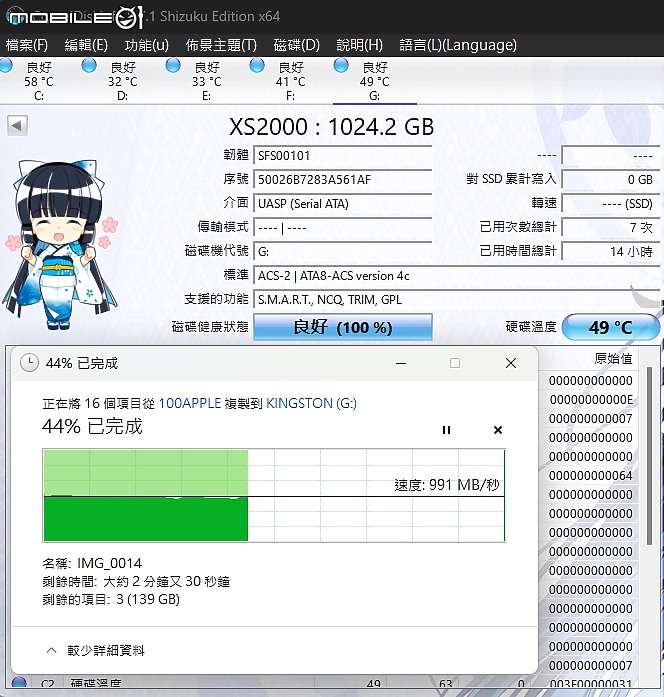Collapse copy dialog with 較少詳細資料
Viewport: 664px width, 697px height.
click(x=96, y=651)
